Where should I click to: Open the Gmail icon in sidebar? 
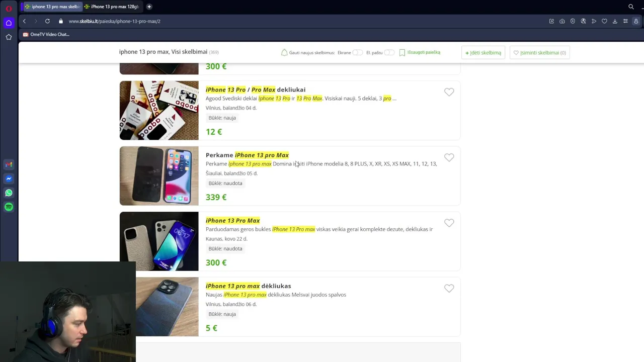(9, 164)
